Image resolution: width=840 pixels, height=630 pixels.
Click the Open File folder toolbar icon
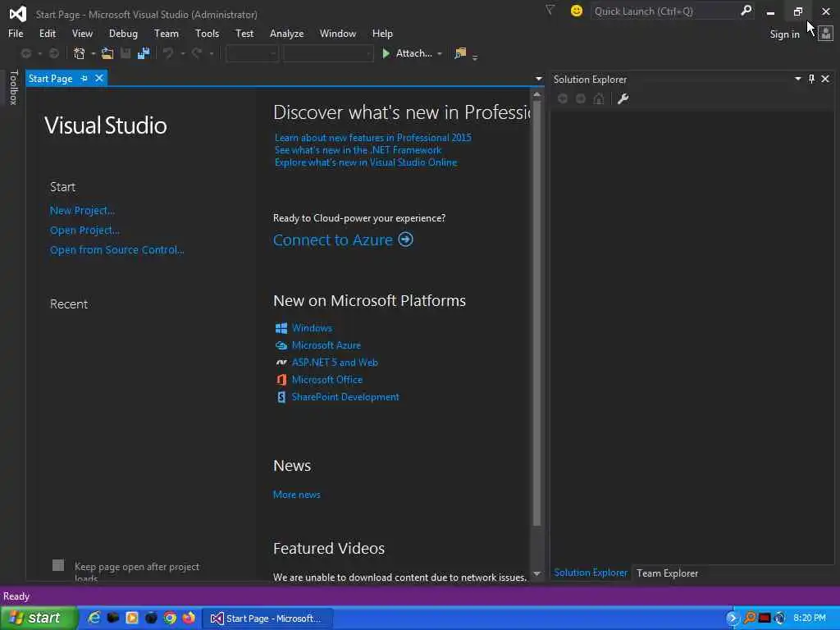click(107, 53)
